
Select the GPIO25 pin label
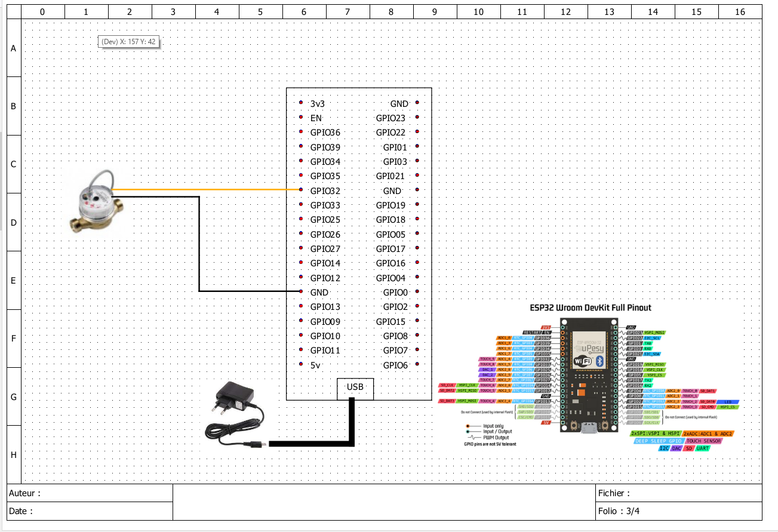point(325,220)
